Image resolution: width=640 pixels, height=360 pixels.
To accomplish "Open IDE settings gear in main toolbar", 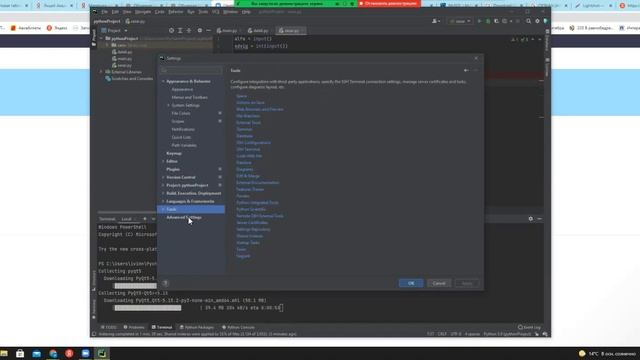I will coord(537,21).
